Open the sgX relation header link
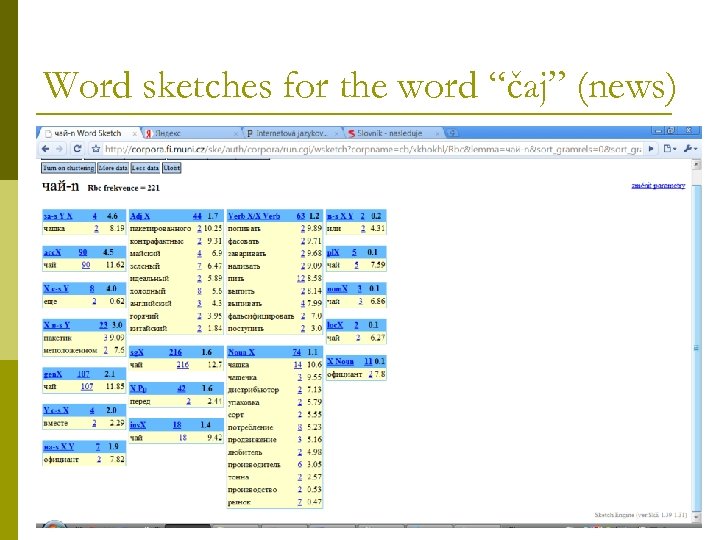Viewport: 720px width, 540px height. [x=136, y=352]
